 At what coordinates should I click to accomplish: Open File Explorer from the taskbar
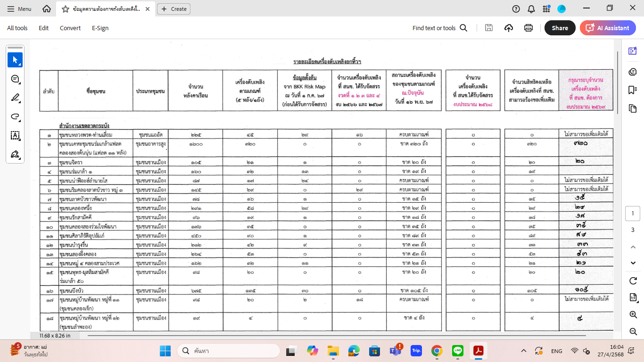point(333,351)
